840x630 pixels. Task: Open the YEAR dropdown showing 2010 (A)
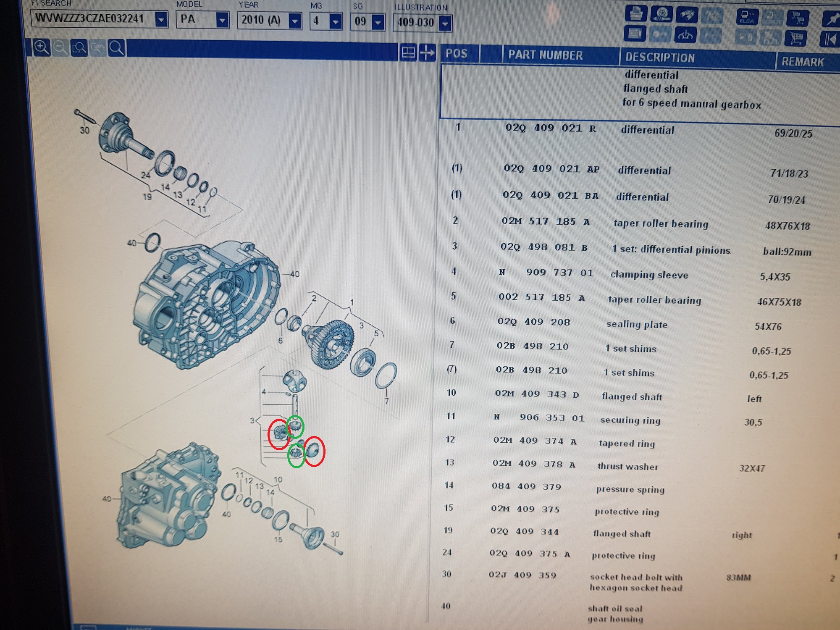click(x=295, y=21)
